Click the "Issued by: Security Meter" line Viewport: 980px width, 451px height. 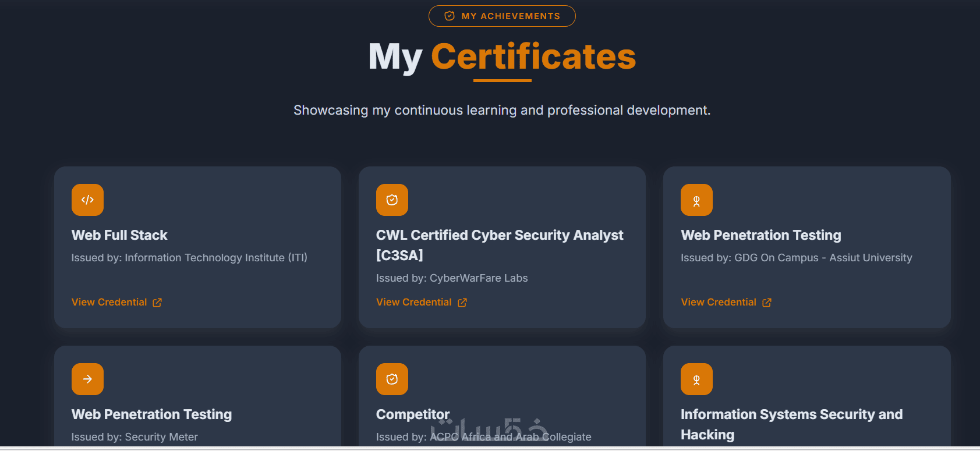pyautogui.click(x=135, y=437)
